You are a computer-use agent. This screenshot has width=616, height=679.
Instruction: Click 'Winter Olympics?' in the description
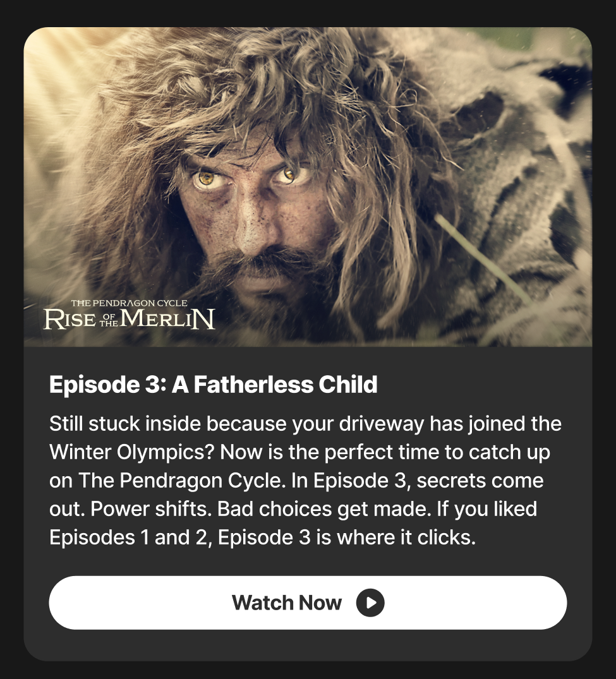[x=132, y=452]
